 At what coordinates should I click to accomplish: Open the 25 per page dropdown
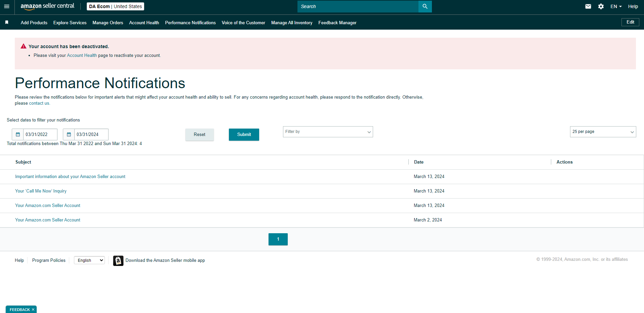click(603, 132)
